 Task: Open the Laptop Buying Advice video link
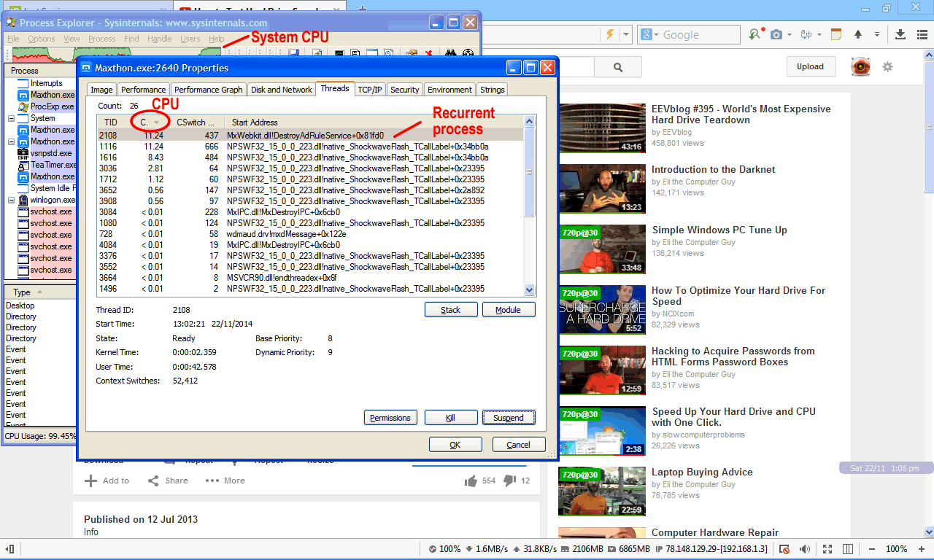(702, 472)
